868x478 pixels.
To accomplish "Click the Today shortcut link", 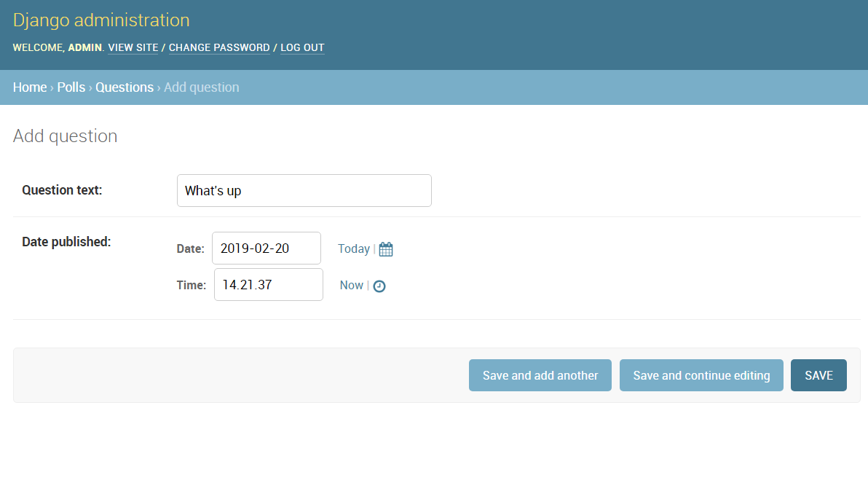I will tap(354, 248).
